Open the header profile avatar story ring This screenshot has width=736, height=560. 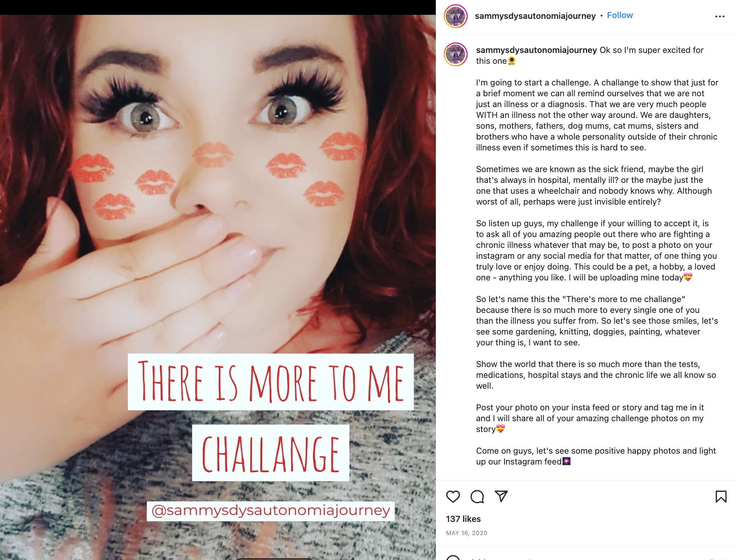click(455, 16)
